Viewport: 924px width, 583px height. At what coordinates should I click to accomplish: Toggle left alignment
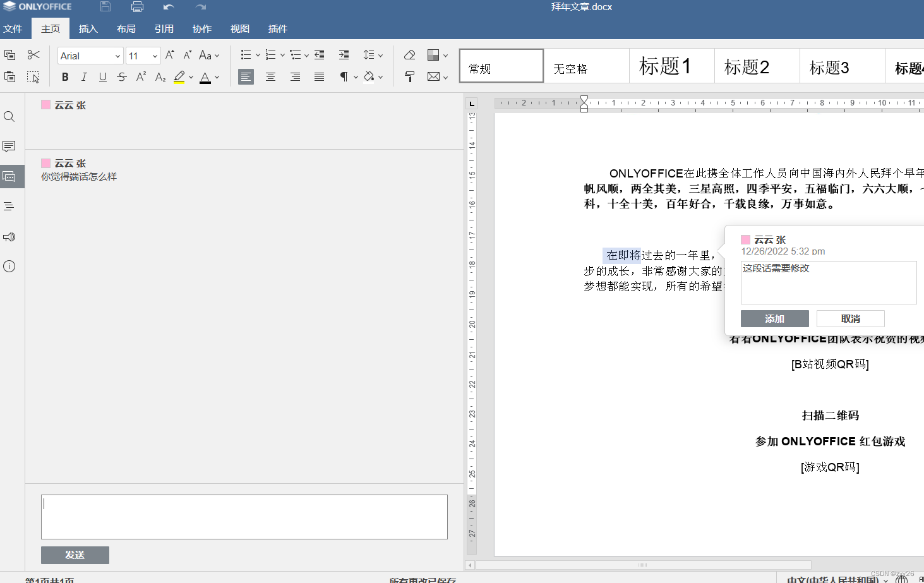(246, 76)
